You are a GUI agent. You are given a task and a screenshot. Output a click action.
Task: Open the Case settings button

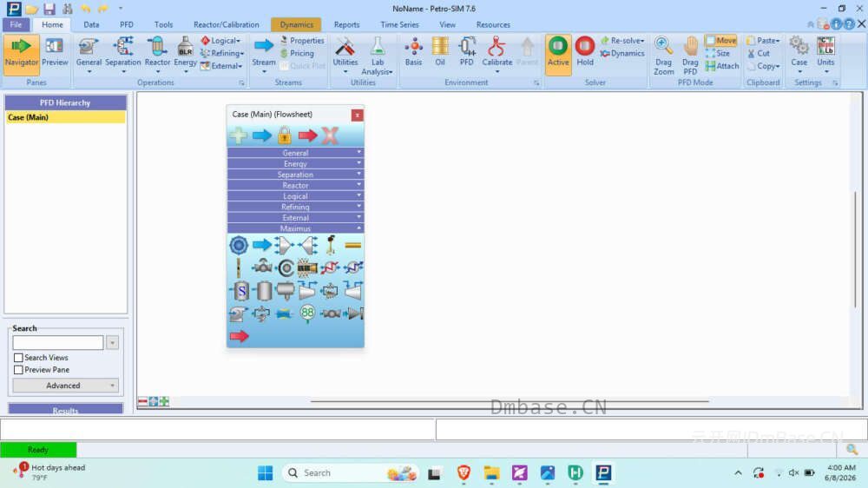pyautogui.click(x=799, y=55)
